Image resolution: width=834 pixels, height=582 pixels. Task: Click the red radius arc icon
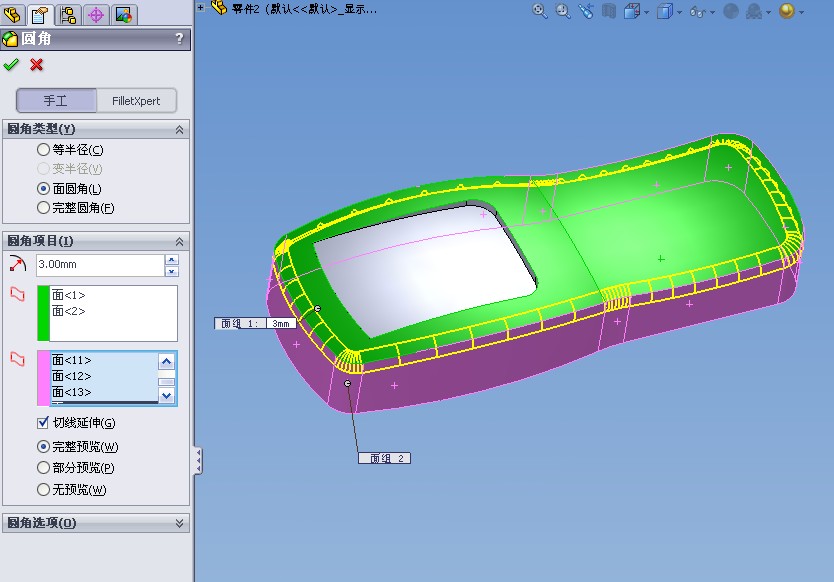(18, 263)
